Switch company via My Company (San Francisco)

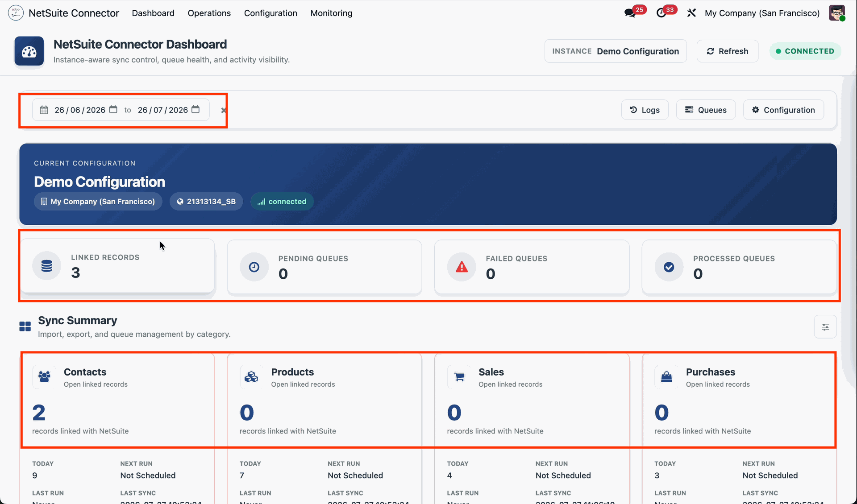click(x=762, y=13)
